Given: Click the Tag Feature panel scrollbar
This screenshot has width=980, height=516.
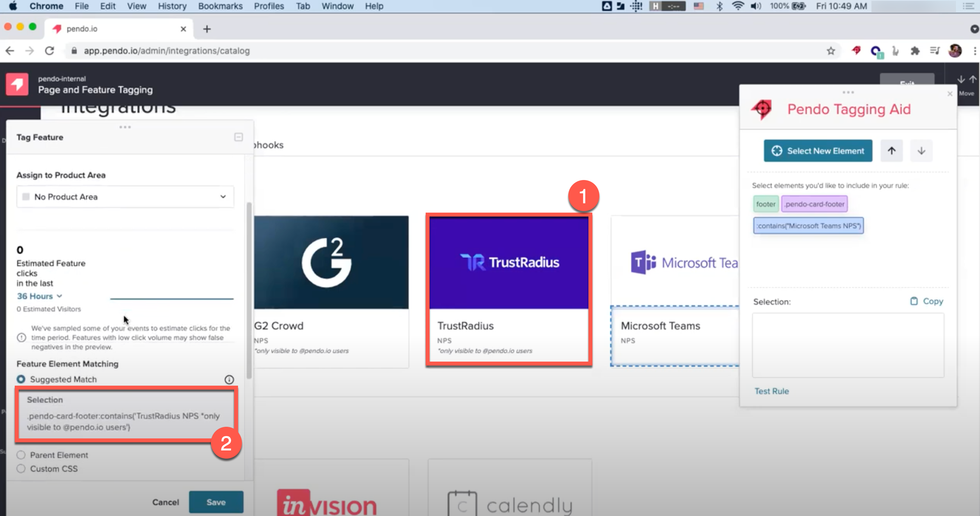Looking at the screenshot, I should [x=249, y=290].
